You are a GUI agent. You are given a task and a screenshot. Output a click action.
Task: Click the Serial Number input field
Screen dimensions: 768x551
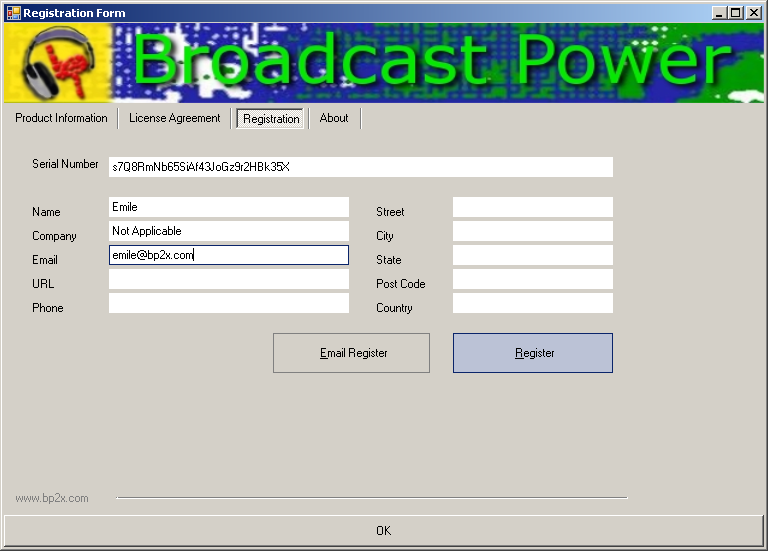coord(360,167)
